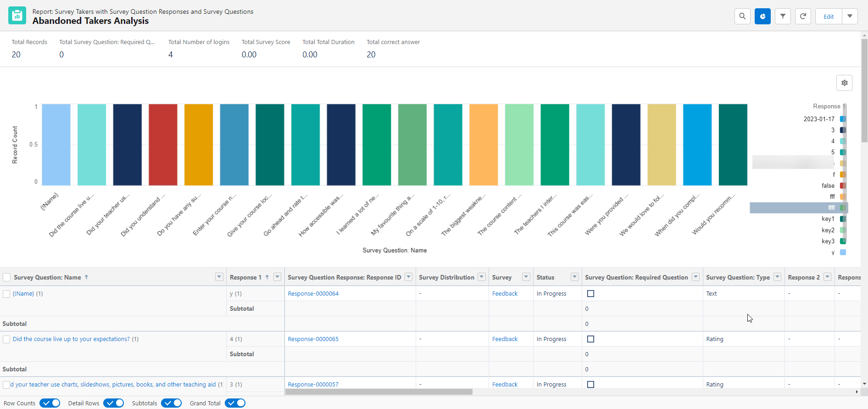Disable the Row Counts toggle
The height and width of the screenshot is (409, 868).
[50, 403]
